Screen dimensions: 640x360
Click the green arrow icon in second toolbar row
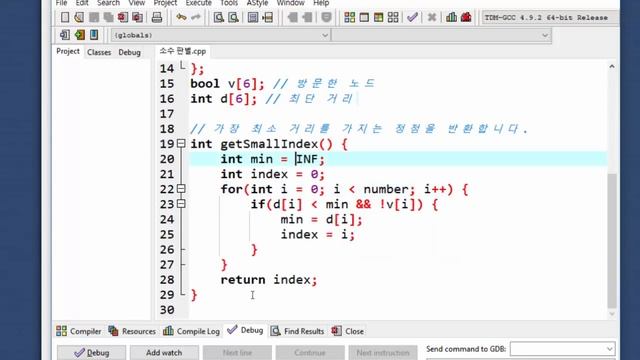[x=80, y=35]
